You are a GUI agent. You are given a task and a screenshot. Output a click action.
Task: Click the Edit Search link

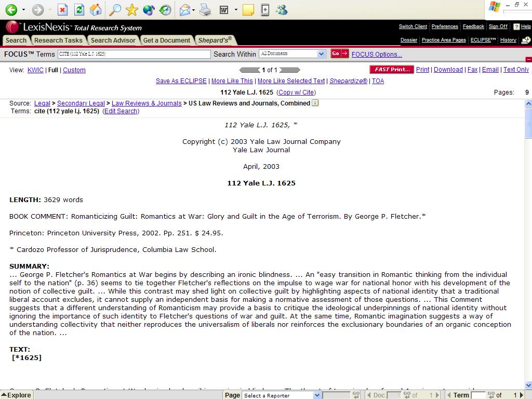point(121,111)
